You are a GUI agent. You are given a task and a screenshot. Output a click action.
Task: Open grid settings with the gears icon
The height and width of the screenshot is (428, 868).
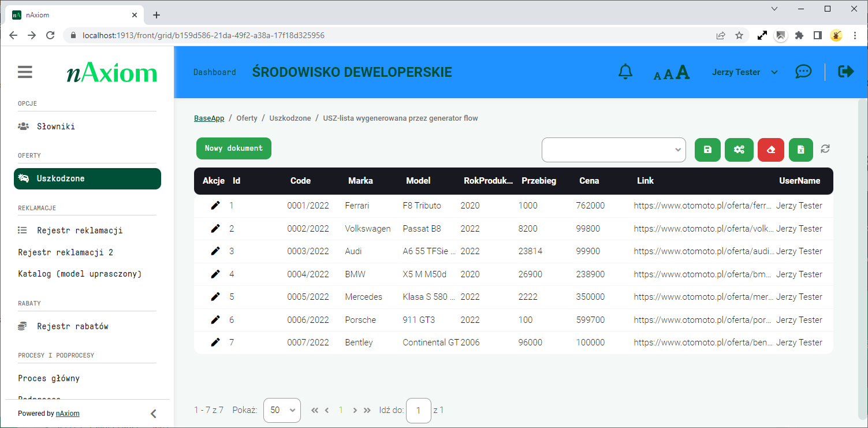point(739,150)
